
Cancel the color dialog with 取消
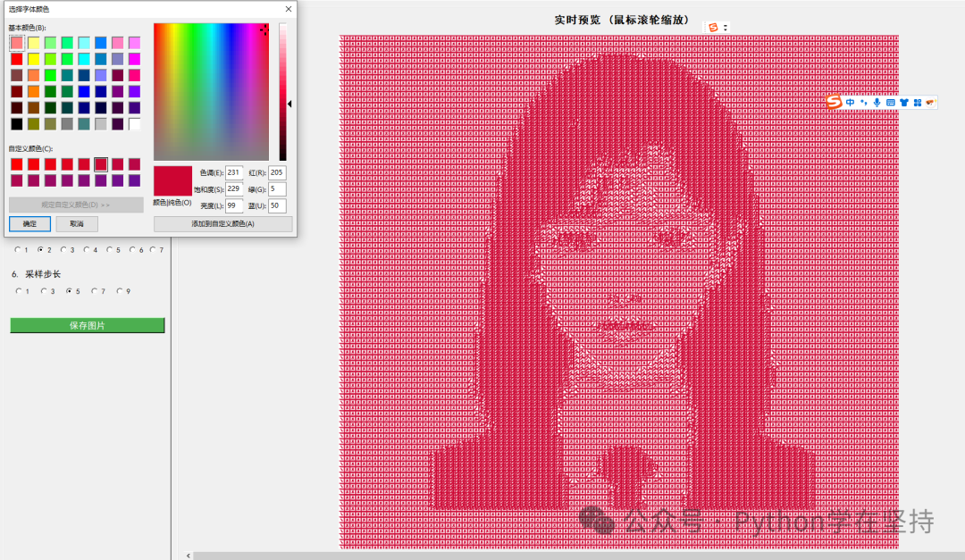76,223
